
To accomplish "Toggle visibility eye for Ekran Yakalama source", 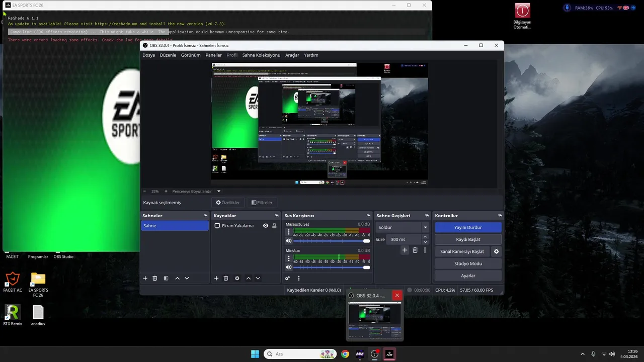I will (x=266, y=226).
